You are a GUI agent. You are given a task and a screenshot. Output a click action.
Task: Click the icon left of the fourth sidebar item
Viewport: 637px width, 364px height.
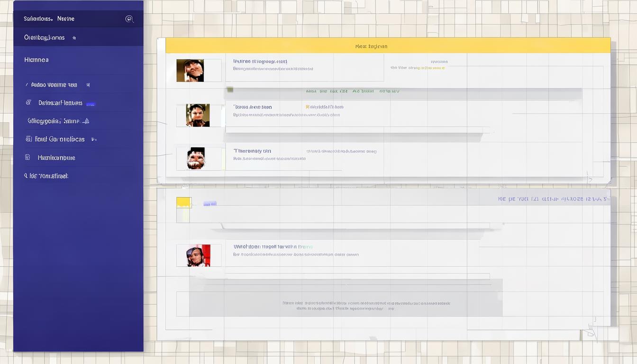pyautogui.click(x=28, y=139)
